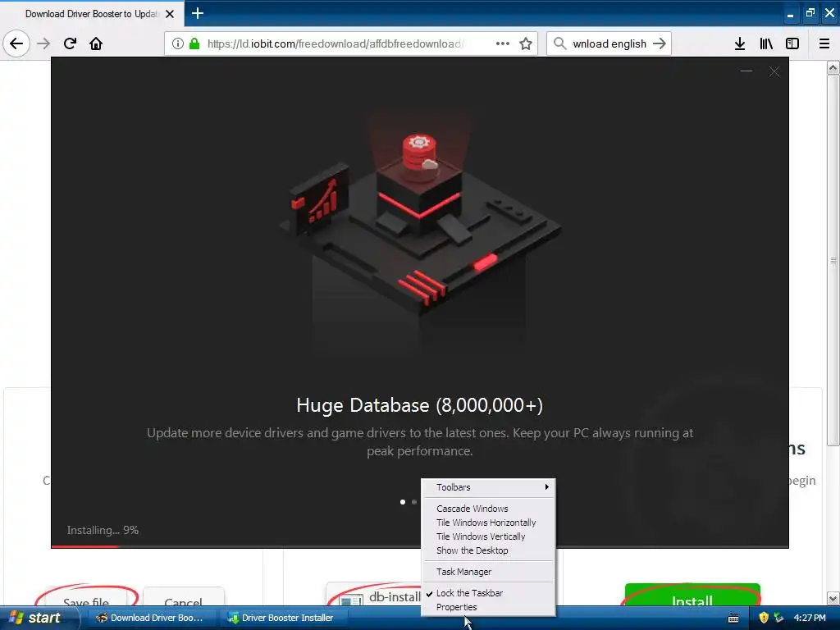Bookmark this page with the star icon

pyautogui.click(x=526, y=43)
